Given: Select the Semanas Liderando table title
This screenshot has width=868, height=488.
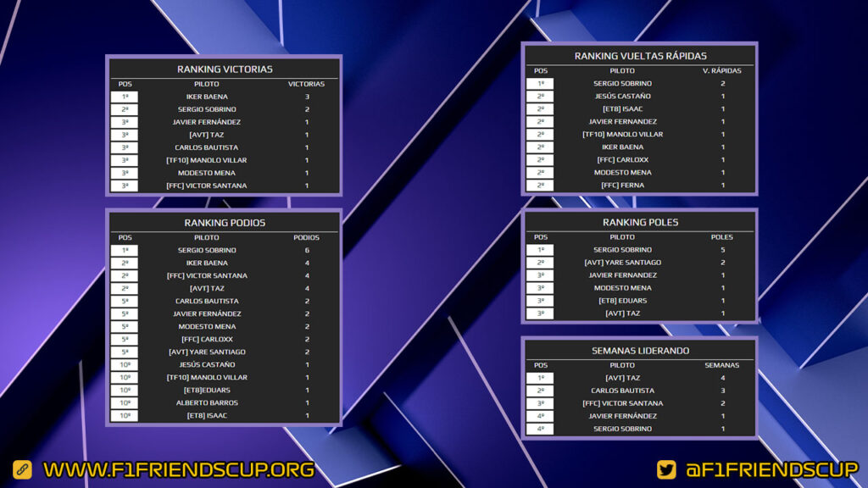Looking at the screenshot, I should pyautogui.click(x=640, y=350).
